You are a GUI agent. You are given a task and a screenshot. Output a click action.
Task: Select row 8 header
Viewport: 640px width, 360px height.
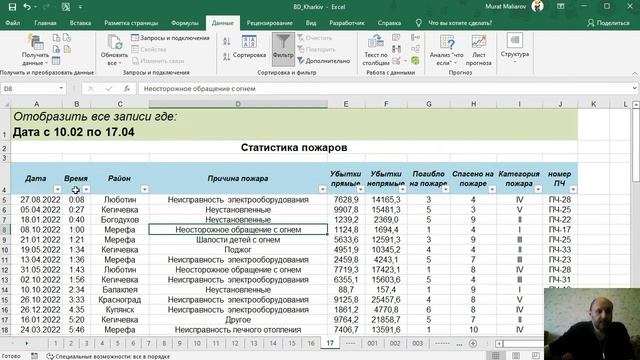(4, 229)
